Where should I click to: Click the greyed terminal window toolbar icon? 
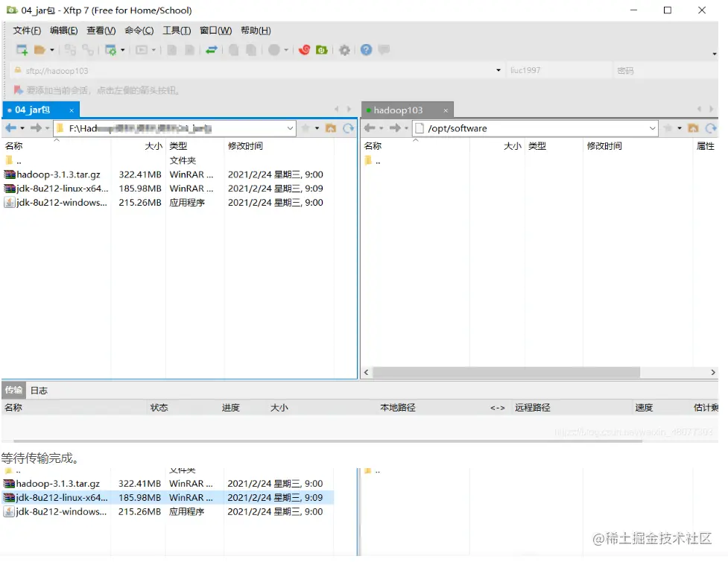[x=141, y=50]
